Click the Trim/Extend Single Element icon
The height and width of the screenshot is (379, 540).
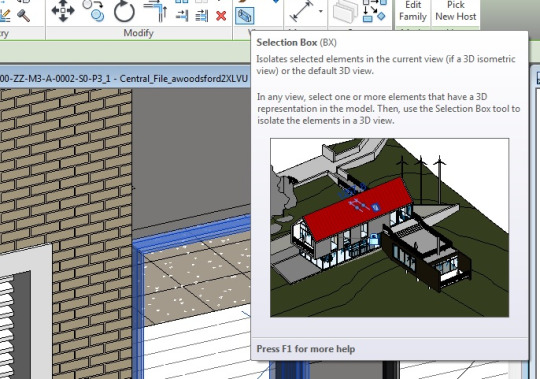click(x=182, y=16)
